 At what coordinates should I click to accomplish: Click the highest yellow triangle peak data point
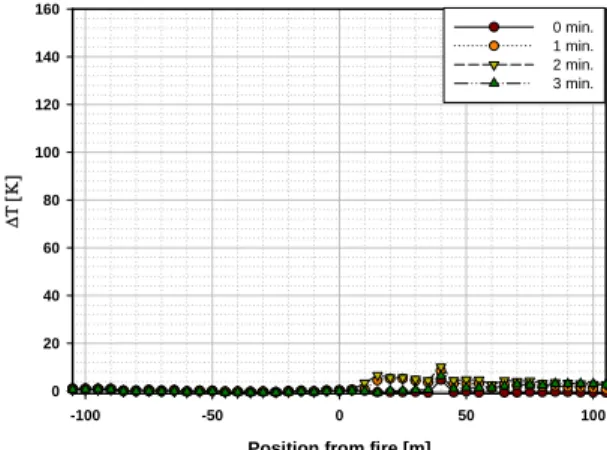[x=441, y=368]
